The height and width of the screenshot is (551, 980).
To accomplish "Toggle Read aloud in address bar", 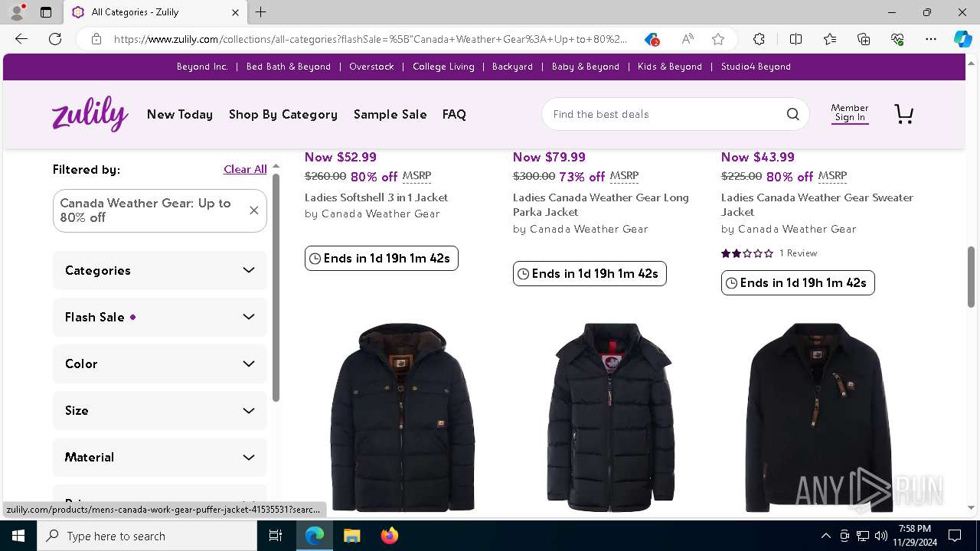I will 688,39.
